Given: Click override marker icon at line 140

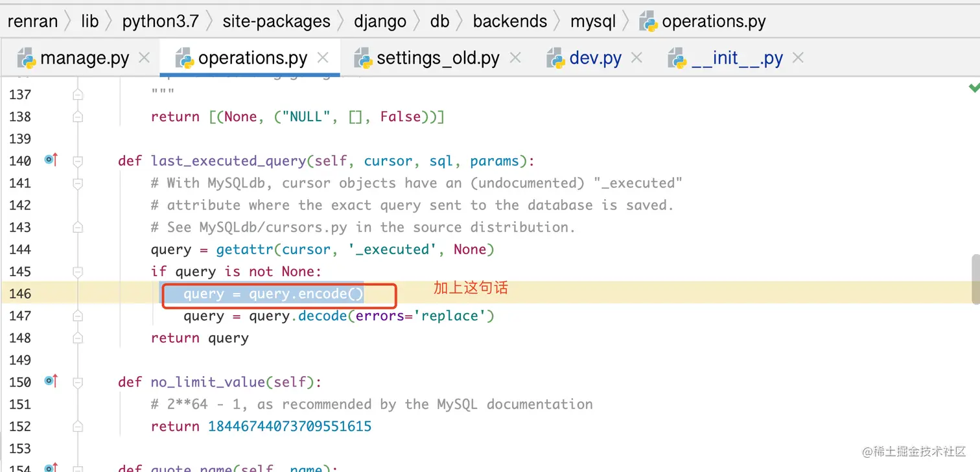Looking at the screenshot, I should tap(51, 159).
